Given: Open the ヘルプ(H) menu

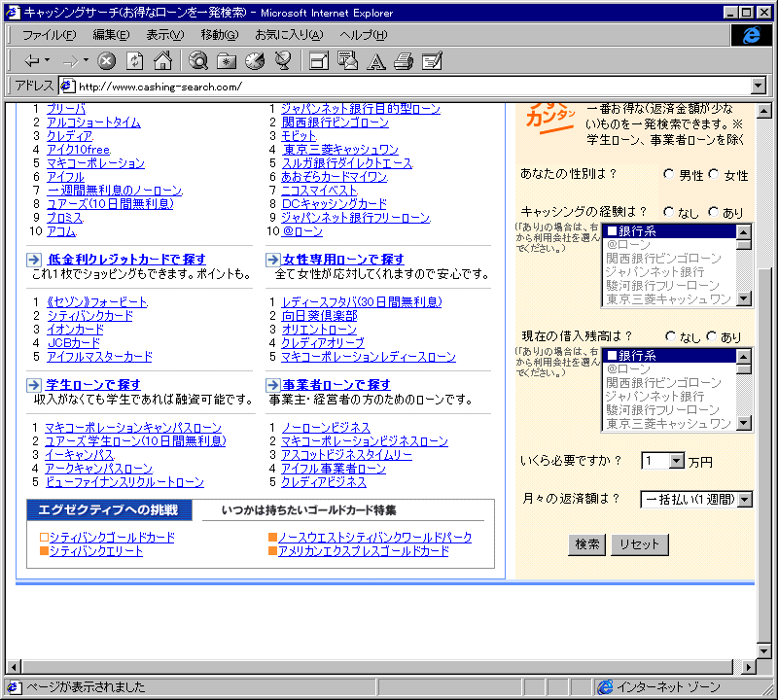Looking at the screenshot, I should [x=363, y=35].
